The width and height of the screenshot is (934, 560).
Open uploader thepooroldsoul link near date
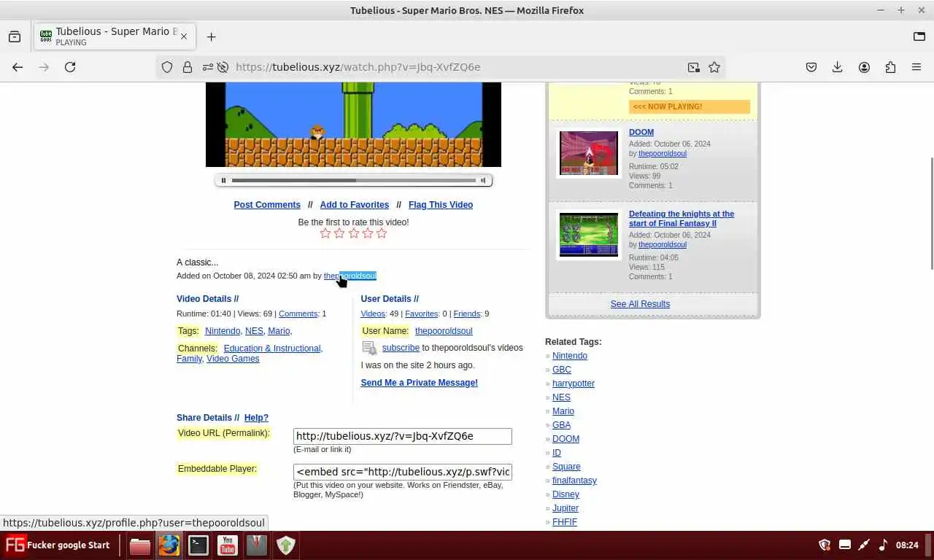350,276
